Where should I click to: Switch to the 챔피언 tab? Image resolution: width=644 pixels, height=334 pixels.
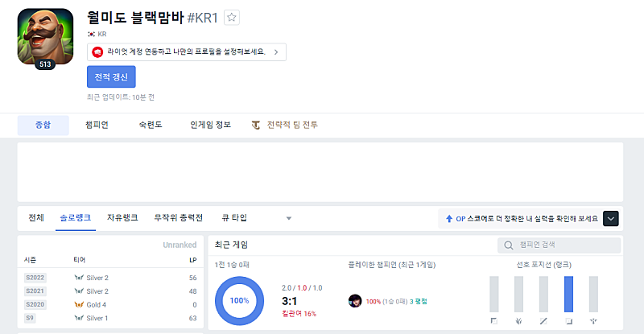tap(97, 125)
